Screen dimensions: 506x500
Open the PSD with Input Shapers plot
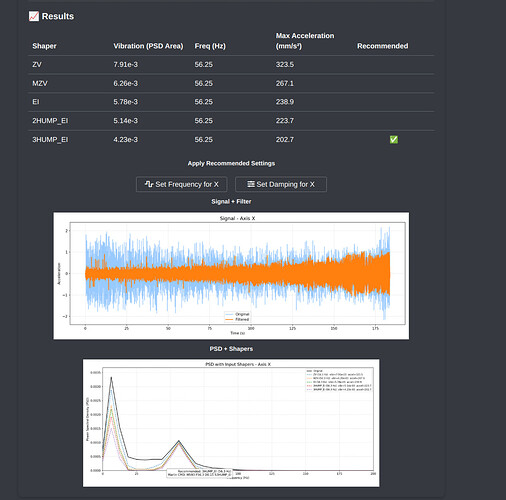coord(231,423)
